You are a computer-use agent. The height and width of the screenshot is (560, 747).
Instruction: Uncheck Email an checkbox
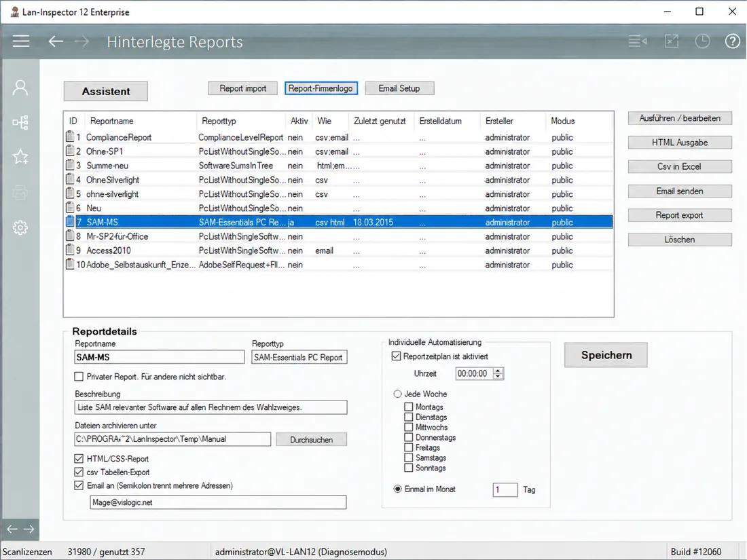(79, 485)
